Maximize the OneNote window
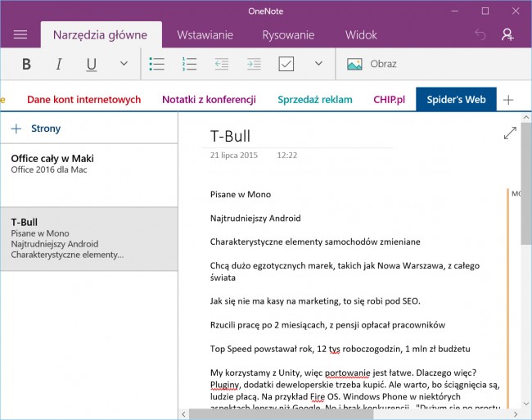The width and height of the screenshot is (532, 420). (x=485, y=11)
